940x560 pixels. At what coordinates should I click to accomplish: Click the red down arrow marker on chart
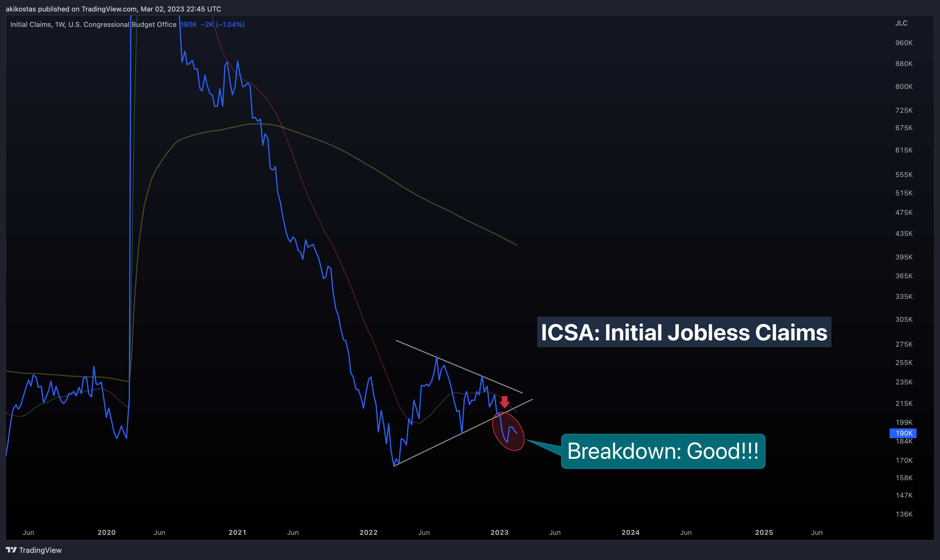[505, 402]
